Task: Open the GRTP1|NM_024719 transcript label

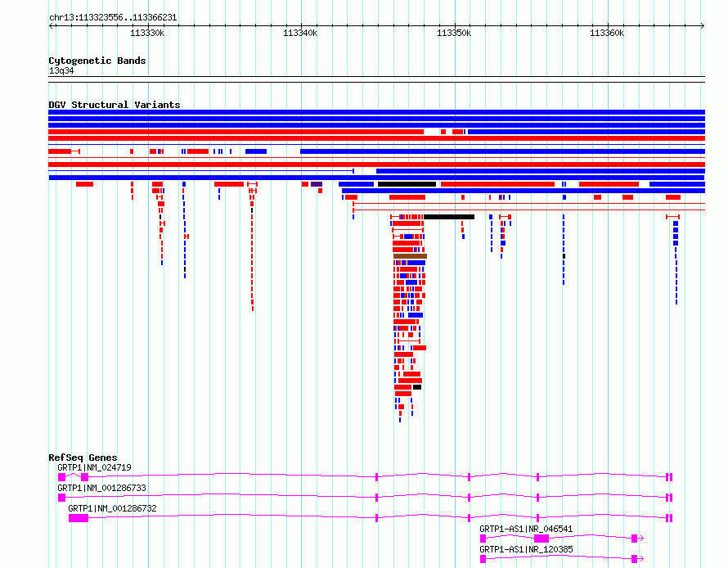Action: (x=94, y=467)
